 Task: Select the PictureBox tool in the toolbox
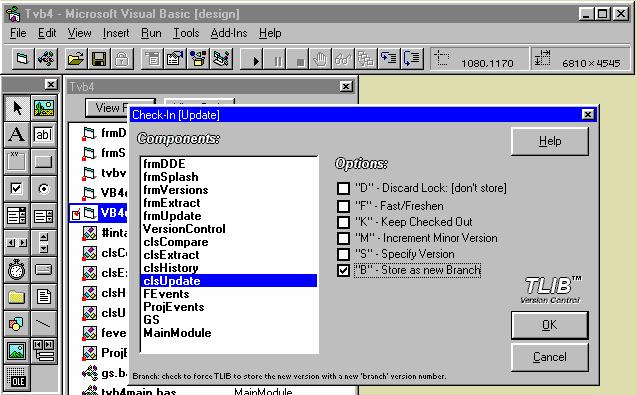coord(43,108)
